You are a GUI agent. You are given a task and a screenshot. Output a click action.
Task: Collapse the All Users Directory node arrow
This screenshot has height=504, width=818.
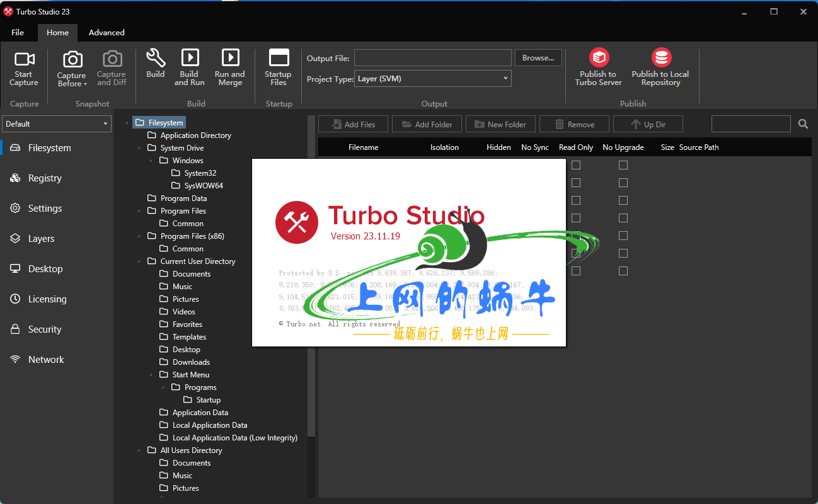(x=139, y=450)
